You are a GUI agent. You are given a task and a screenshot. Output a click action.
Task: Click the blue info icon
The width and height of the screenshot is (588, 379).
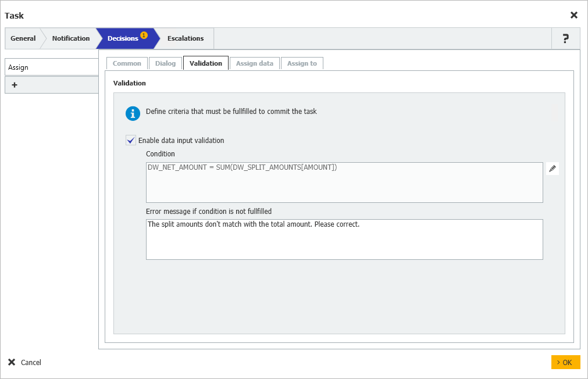tap(133, 113)
